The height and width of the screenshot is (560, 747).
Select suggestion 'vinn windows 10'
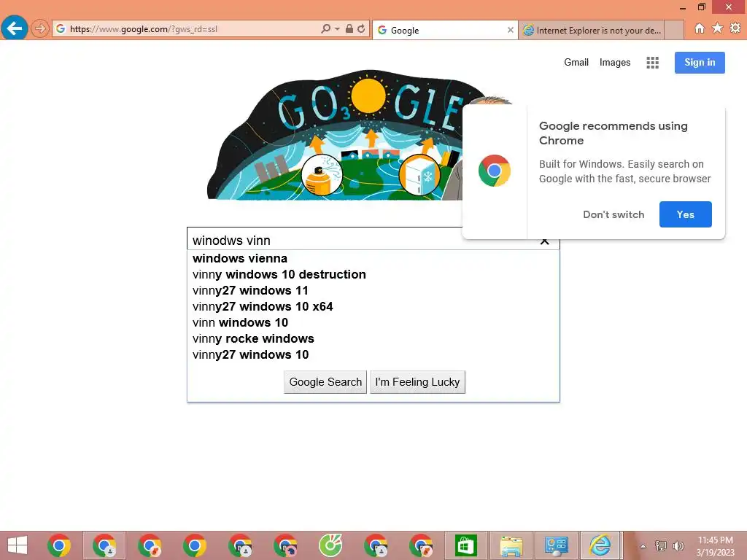pos(373,323)
